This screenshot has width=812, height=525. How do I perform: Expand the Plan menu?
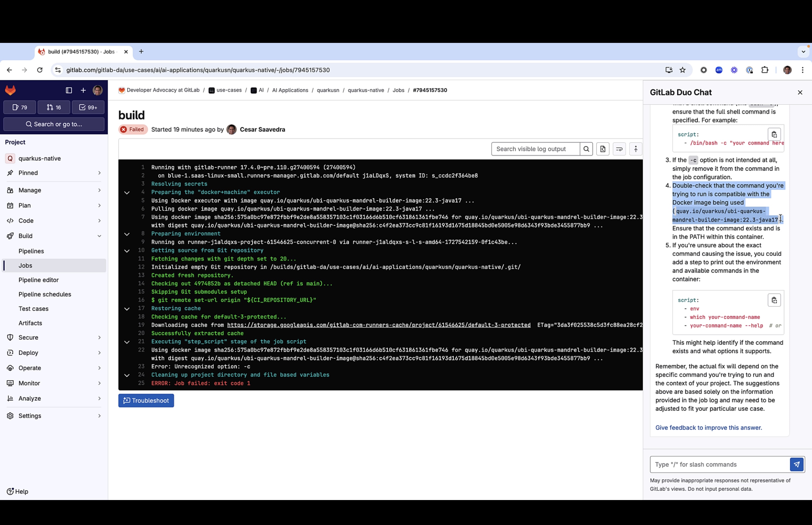54,205
